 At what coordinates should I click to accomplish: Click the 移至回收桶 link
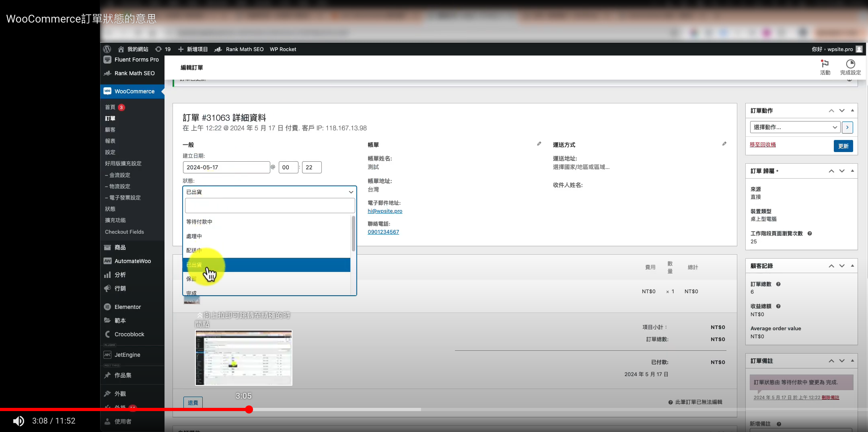point(763,145)
